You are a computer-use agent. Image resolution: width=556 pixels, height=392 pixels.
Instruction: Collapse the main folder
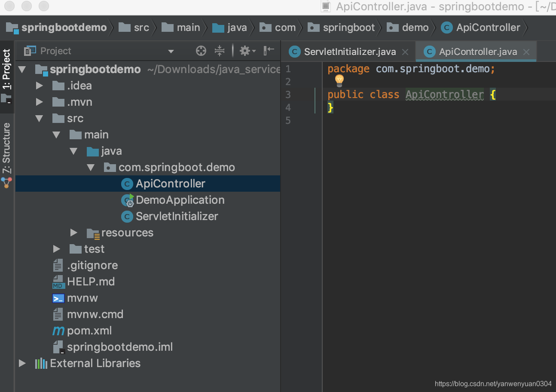[x=56, y=135]
